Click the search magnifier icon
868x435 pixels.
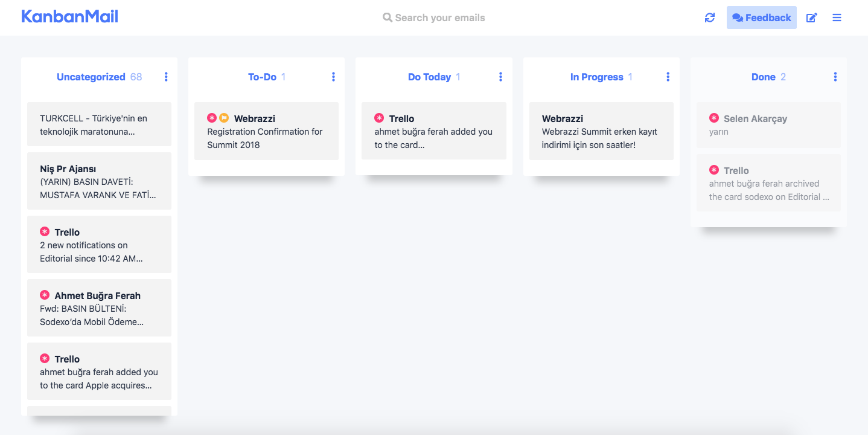(x=388, y=18)
